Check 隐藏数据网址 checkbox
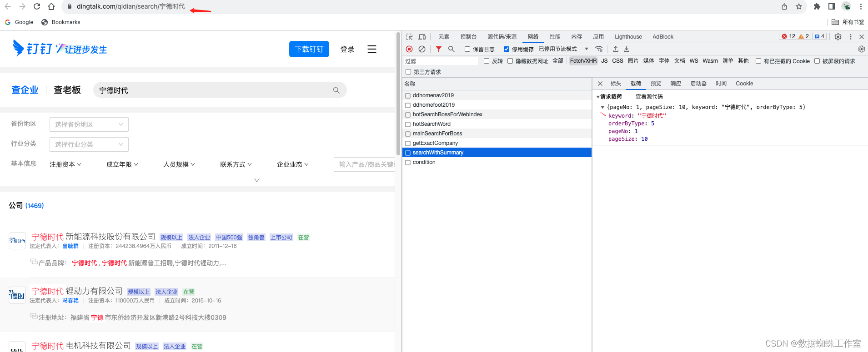This screenshot has width=868, height=352. [x=510, y=61]
